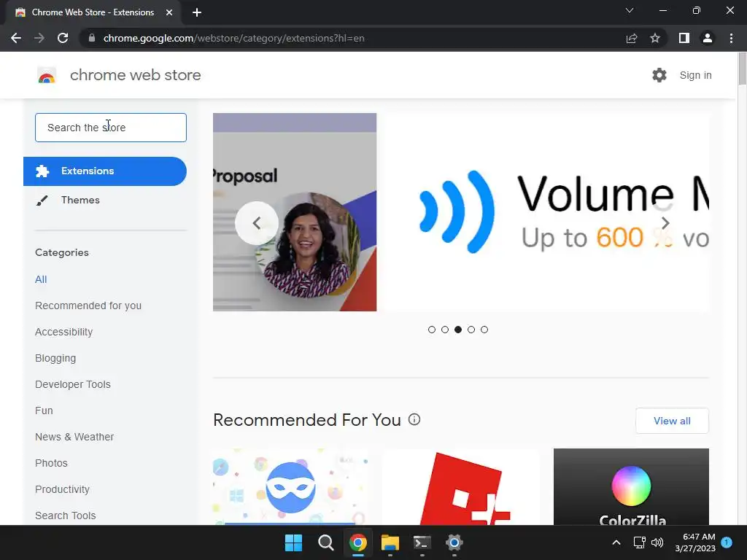The height and width of the screenshot is (560, 747).
Task: Show hidden system tray icons
Action: click(x=616, y=542)
